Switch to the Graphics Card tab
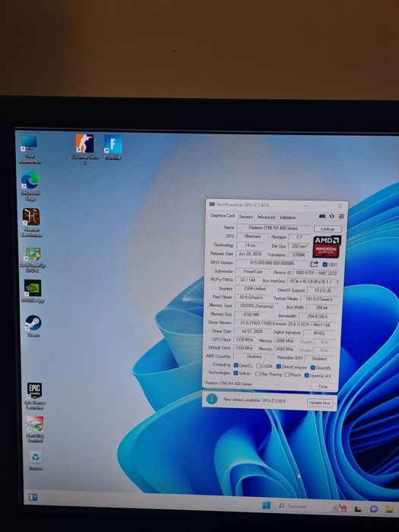This screenshot has height=532, width=399. tap(222, 215)
